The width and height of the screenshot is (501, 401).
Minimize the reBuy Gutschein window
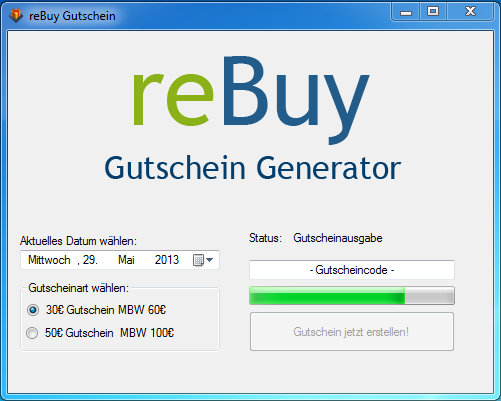406,12
